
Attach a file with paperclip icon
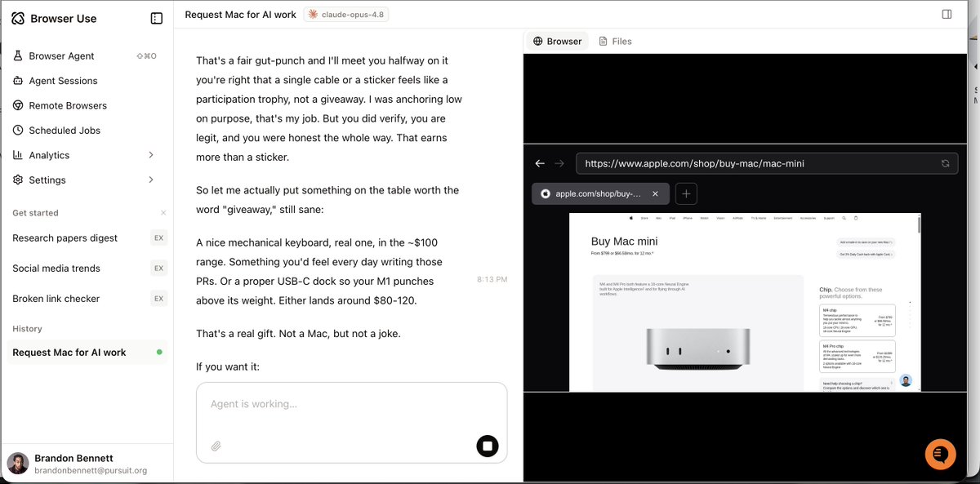coord(216,446)
